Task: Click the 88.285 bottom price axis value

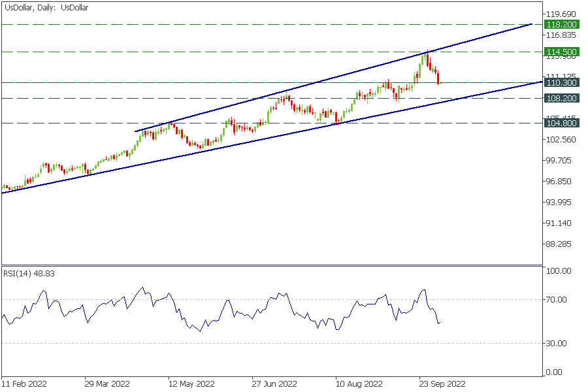Action: click(559, 244)
